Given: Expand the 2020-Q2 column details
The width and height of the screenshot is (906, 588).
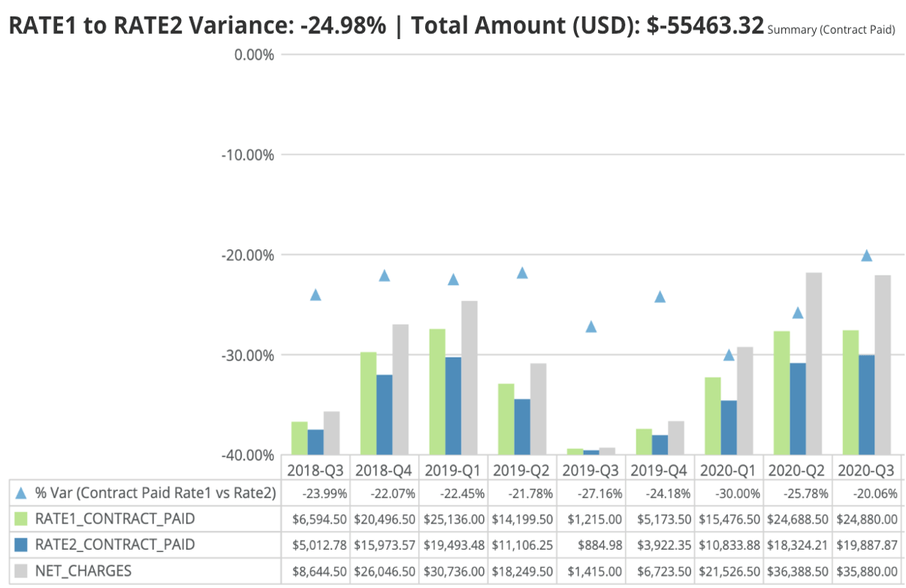Looking at the screenshot, I should (x=797, y=469).
